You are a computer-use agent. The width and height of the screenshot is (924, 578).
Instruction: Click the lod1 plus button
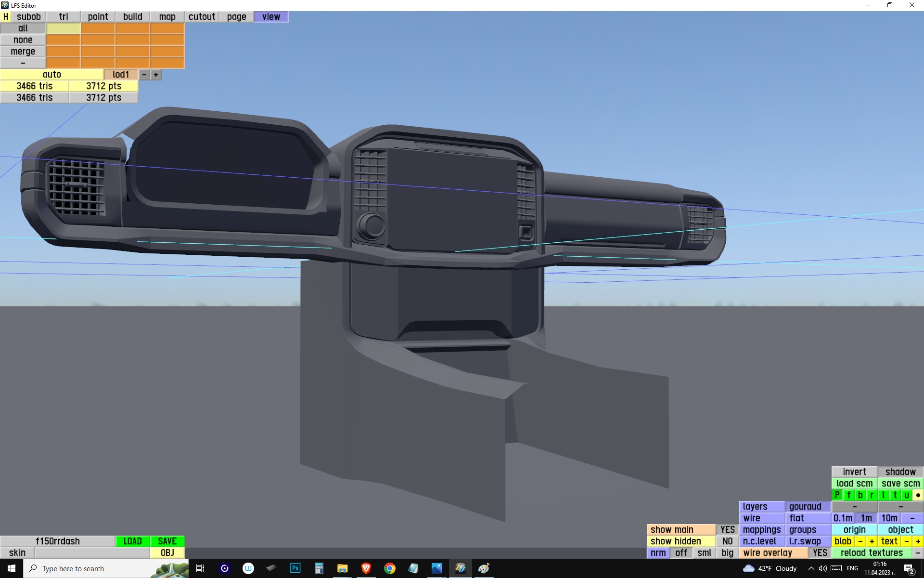pos(156,75)
